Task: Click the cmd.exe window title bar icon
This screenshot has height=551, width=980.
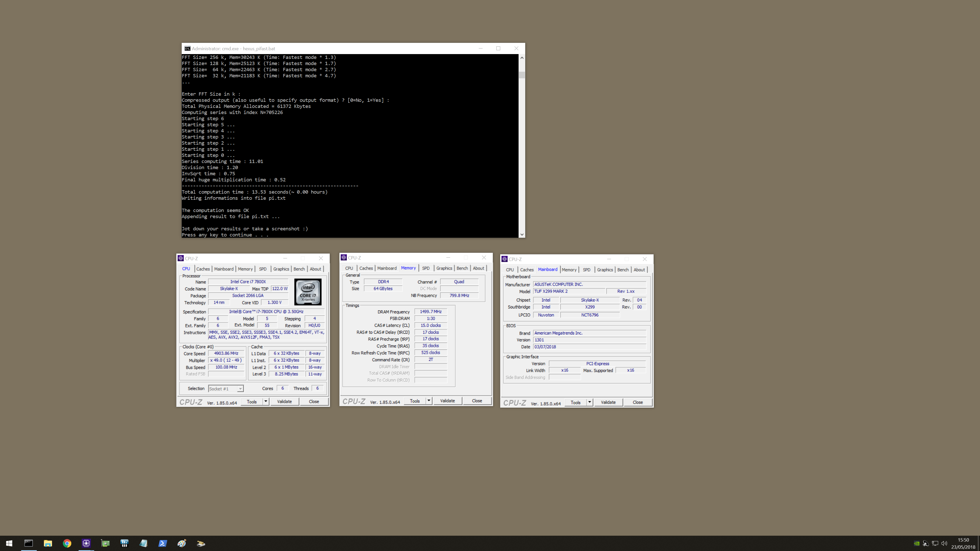Action: [187, 49]
